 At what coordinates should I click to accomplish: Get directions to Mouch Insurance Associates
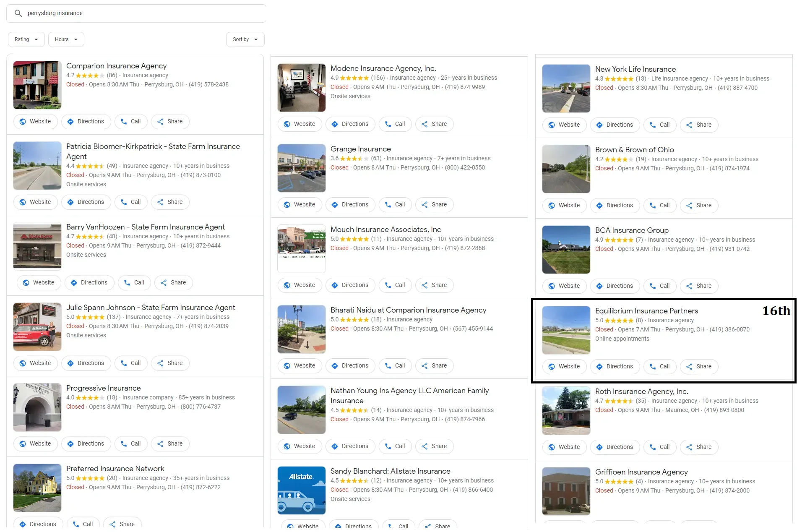coord(350,285)
